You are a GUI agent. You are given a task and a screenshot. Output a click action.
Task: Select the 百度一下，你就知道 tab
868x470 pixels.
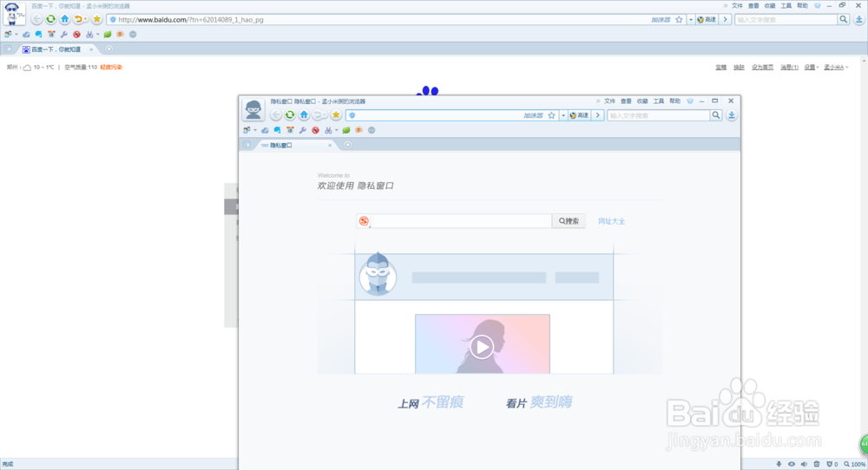56,49
